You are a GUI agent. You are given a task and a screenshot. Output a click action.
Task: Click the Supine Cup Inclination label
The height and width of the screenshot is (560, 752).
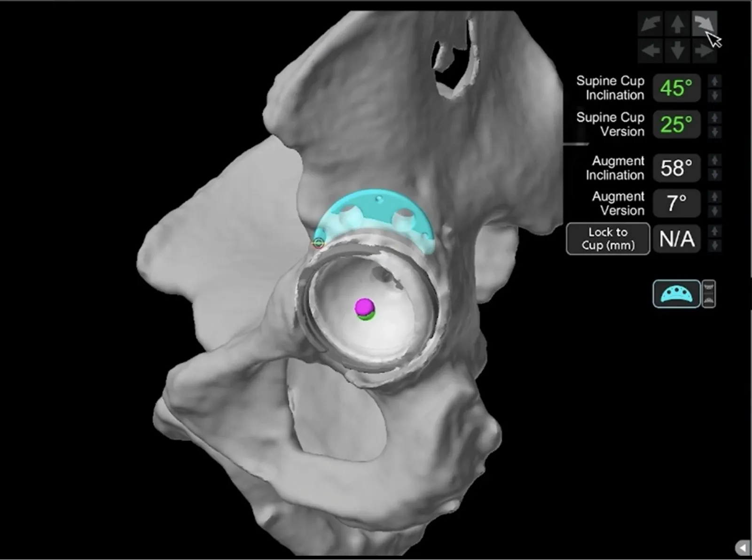tap(611, 88)
